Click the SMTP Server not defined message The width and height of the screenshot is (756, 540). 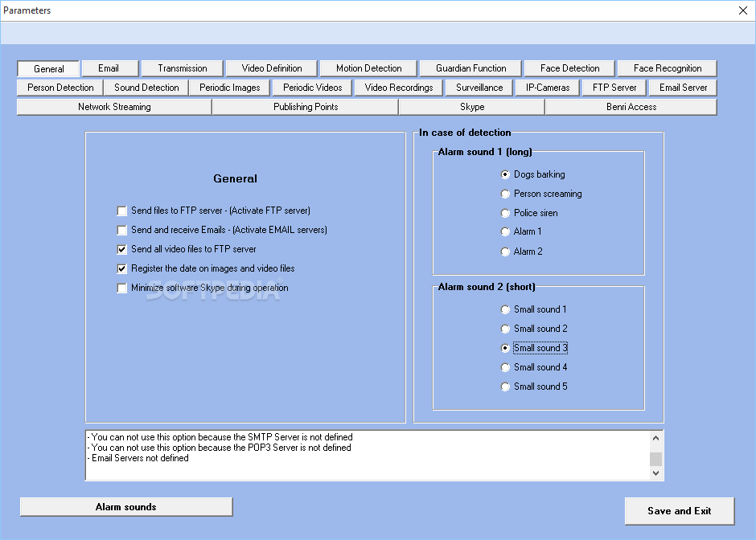coord(220,437)
